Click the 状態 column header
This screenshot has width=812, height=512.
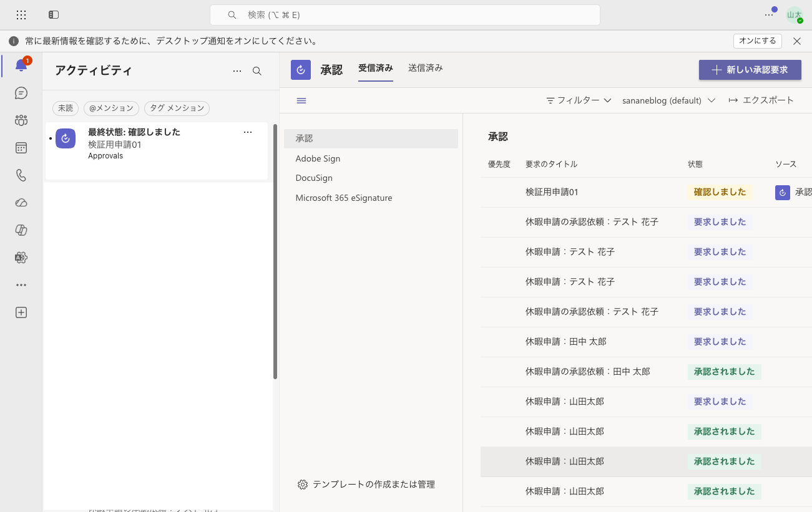pyautogui.click(x=695, y=165)
